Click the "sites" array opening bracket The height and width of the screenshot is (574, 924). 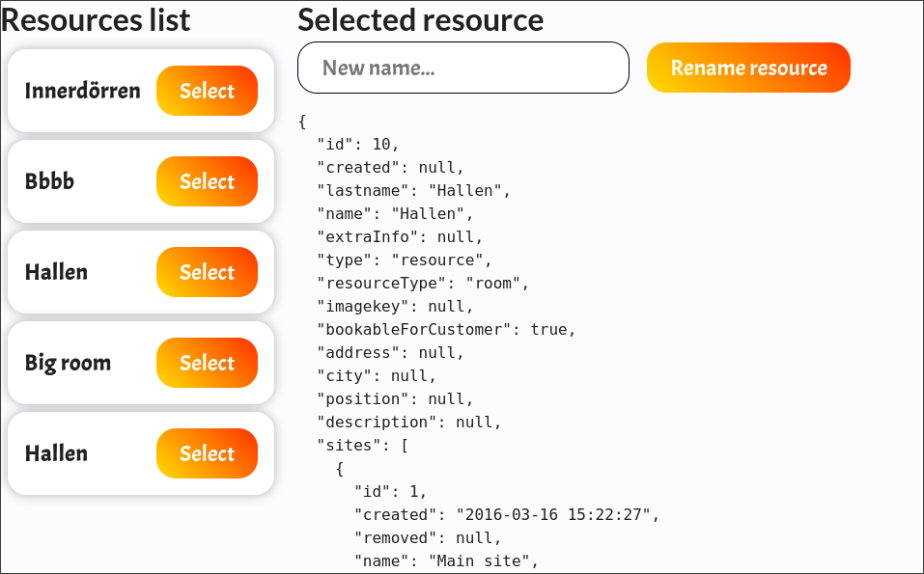(x=357, y=445)
